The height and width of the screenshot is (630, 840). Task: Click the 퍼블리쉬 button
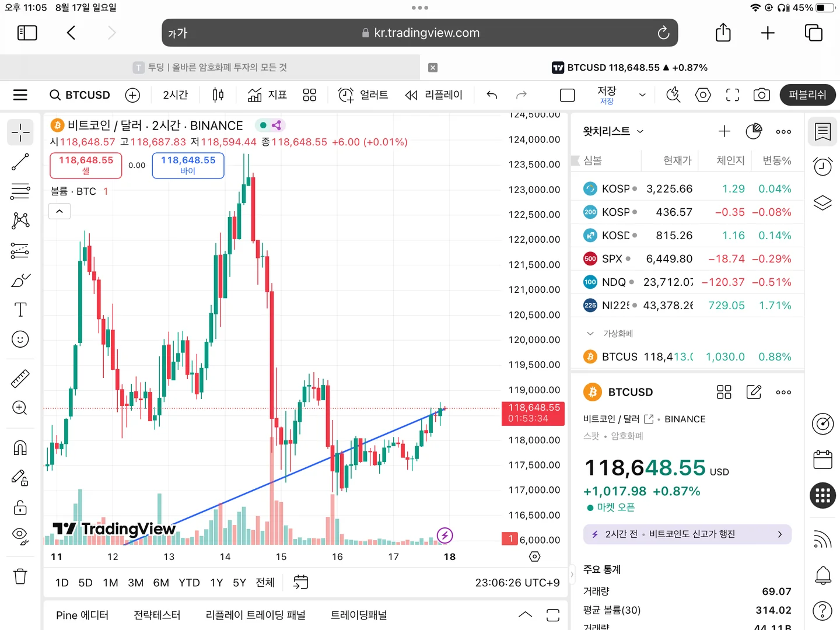pos(807,95)
